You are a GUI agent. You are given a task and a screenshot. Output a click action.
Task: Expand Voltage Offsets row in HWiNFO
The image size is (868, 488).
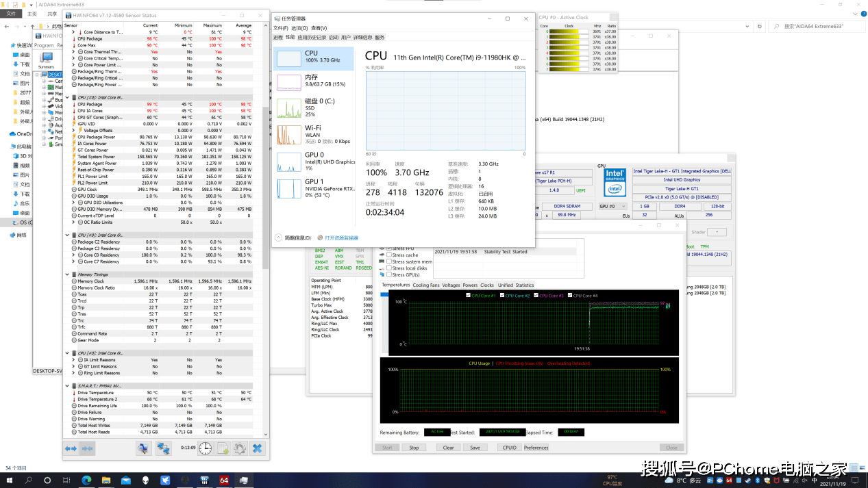(75, 131)
